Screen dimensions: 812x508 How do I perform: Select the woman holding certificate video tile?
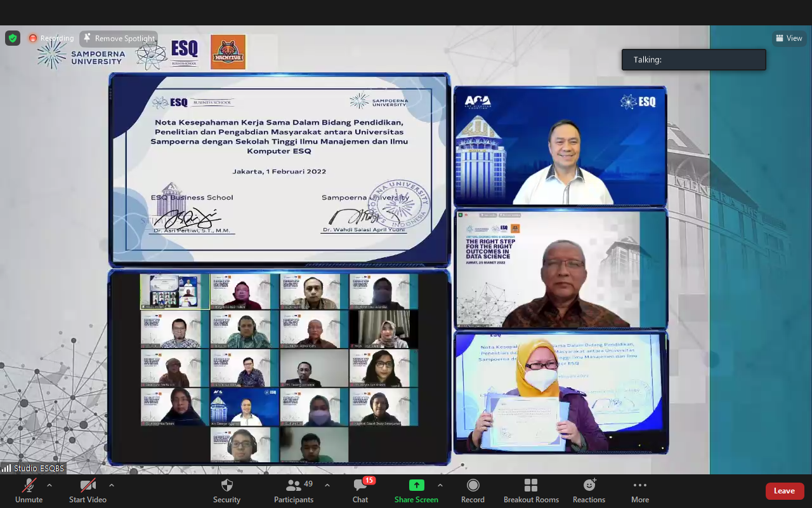click(561, 392)
